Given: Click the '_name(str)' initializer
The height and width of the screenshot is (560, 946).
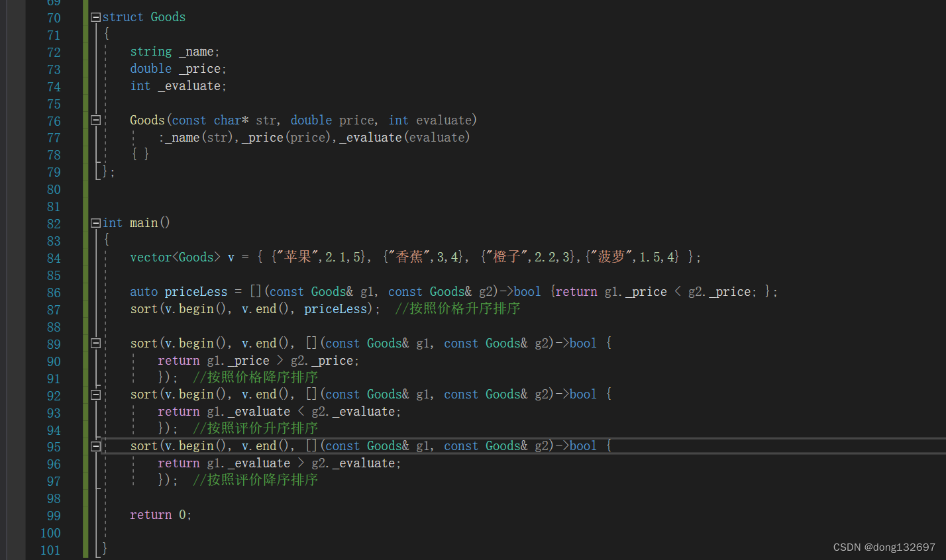Looking at the screenshot, I should 197,138.
